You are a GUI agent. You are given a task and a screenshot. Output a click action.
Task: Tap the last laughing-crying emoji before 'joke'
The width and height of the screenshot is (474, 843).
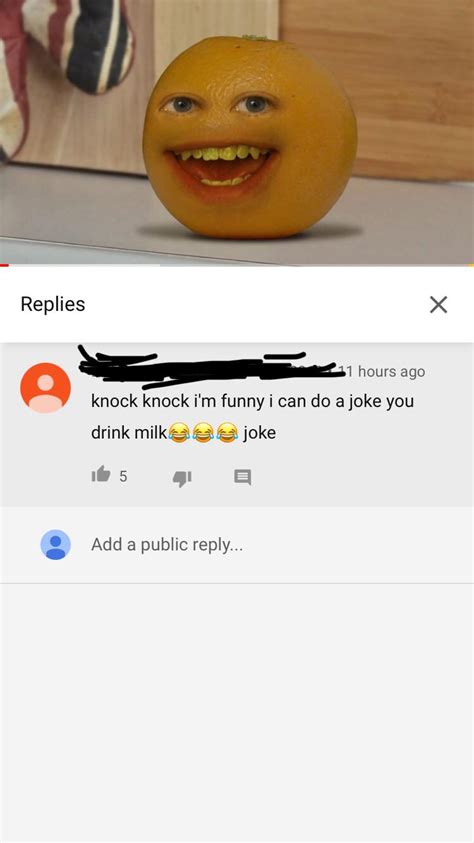click(227, 433)
